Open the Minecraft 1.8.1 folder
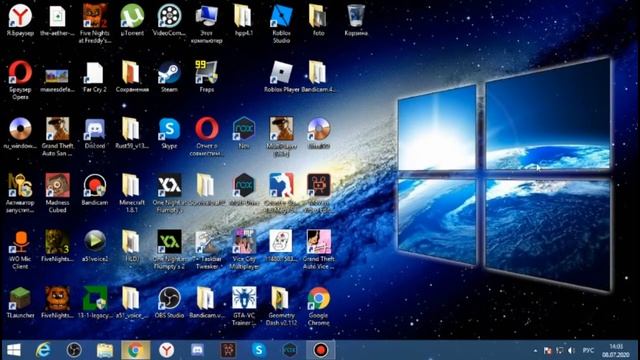Viewport: 640px width, 360px height. [132, 193]
